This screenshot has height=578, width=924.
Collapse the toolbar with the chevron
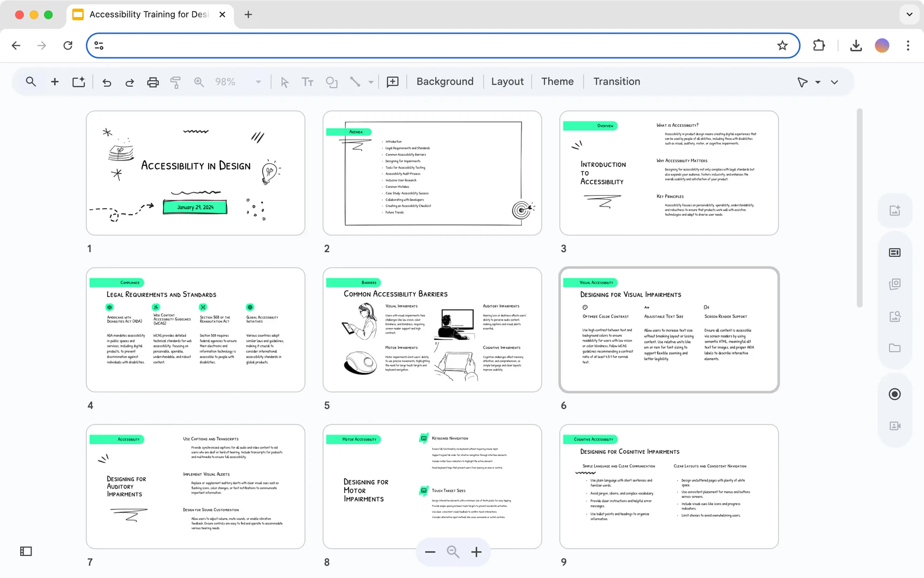tap(835, 82)
